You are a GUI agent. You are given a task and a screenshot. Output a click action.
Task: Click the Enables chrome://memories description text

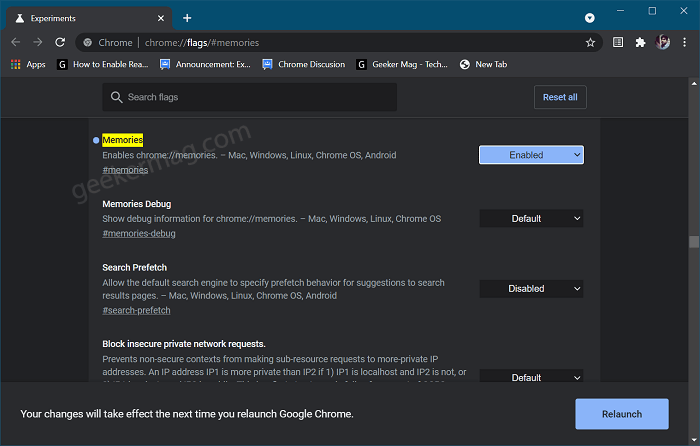(x=249, y=155)
